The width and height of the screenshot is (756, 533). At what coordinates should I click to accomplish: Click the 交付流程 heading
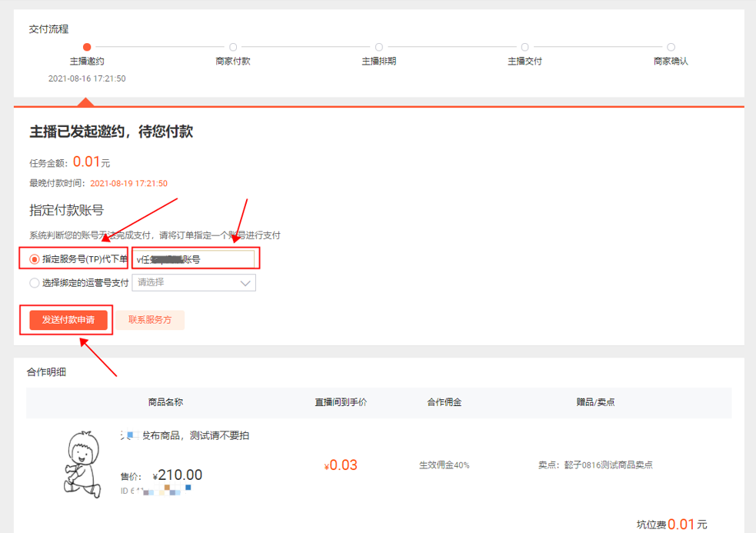(48, 29)
